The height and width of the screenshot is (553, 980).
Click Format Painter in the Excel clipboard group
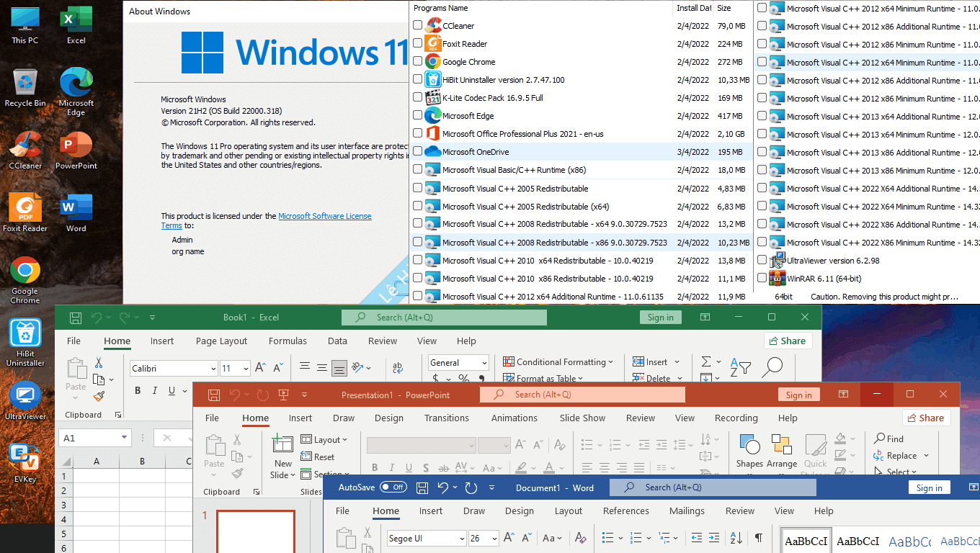(x=99, y=396)
